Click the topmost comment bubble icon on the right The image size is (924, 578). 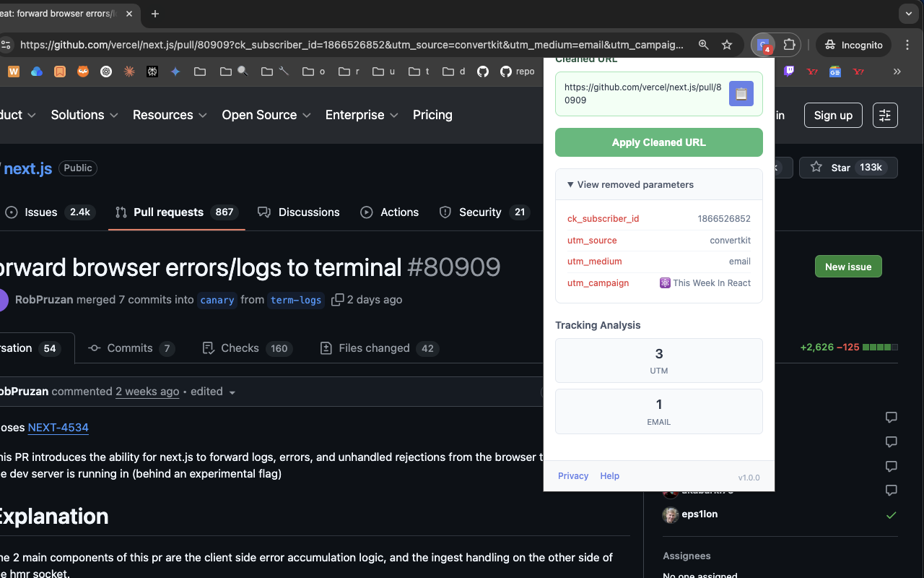click(891, 417)
